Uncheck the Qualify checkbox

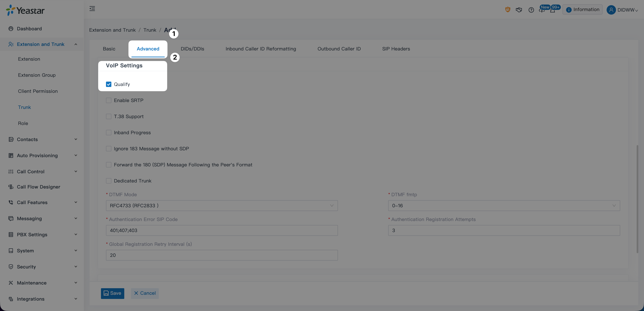[109, 84]
